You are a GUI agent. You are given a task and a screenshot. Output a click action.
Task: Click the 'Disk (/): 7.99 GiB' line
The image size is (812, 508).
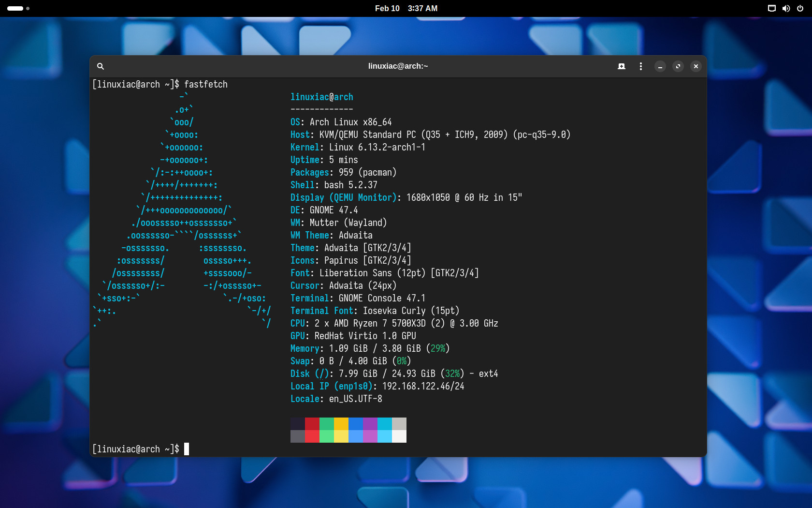pyautogui.click(x=394, y=374)
